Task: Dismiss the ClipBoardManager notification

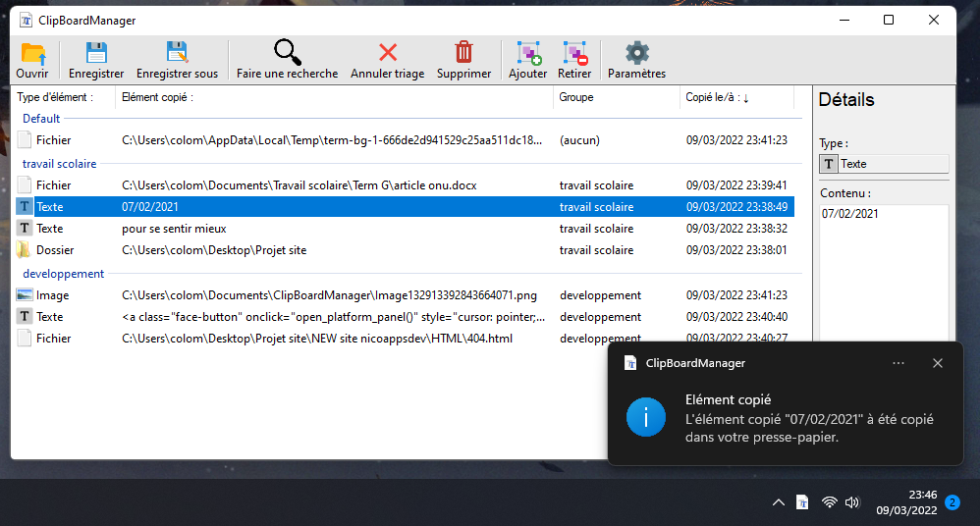Action: click(x=937, y=363)
